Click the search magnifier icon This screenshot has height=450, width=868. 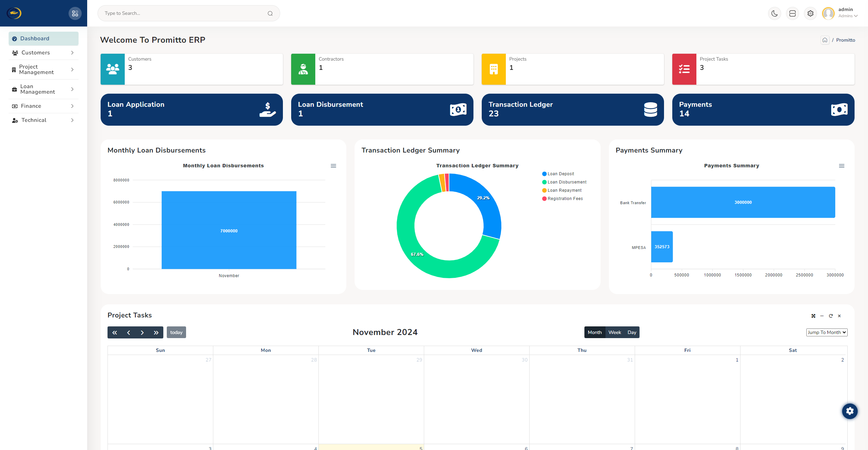point(270,13)
